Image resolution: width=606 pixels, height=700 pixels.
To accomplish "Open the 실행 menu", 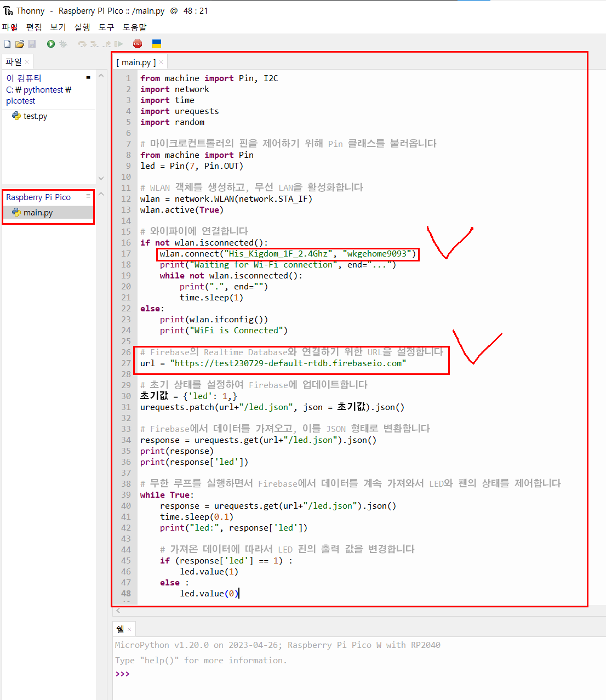I will coord(82,27).
